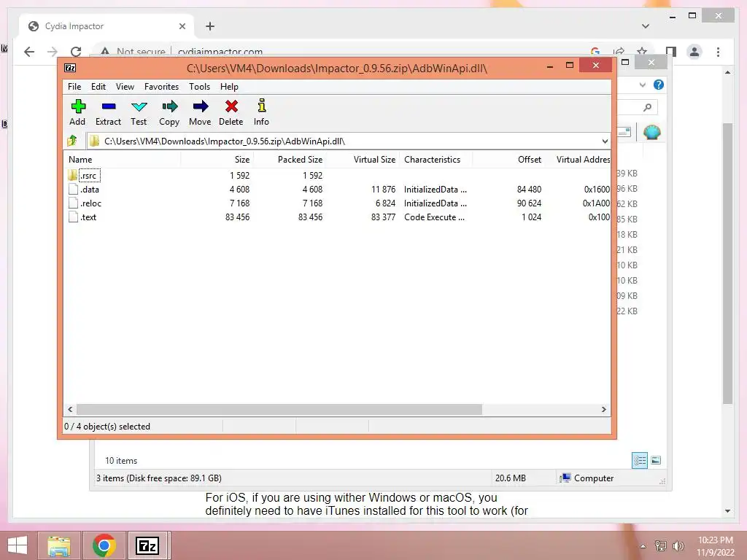Switch to 7-Zip from the taskbar
747x560 pixels.
click(147, 545)
